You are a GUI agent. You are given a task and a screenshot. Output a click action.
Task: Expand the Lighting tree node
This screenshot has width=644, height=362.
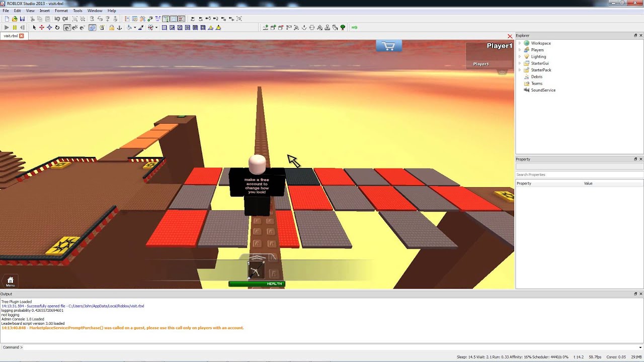[x=520, y=57]
